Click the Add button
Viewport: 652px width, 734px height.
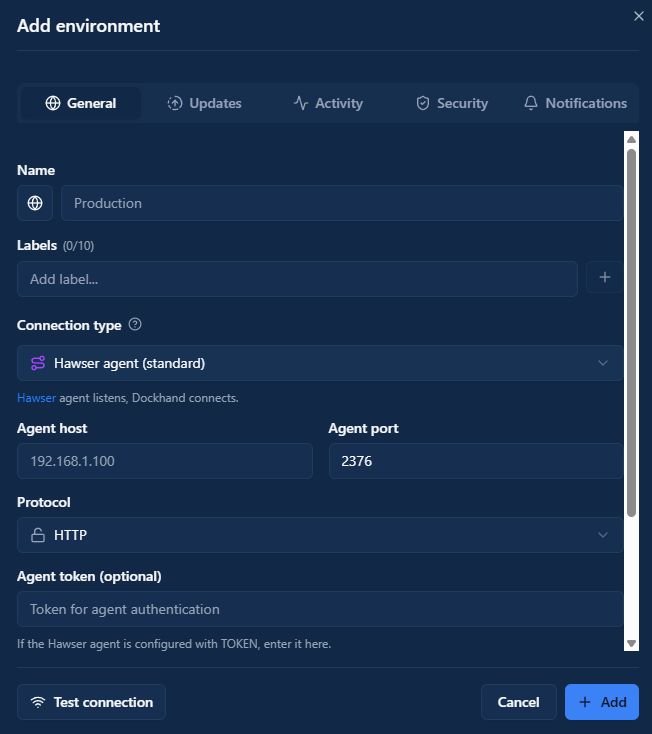(x=602, y=702)
